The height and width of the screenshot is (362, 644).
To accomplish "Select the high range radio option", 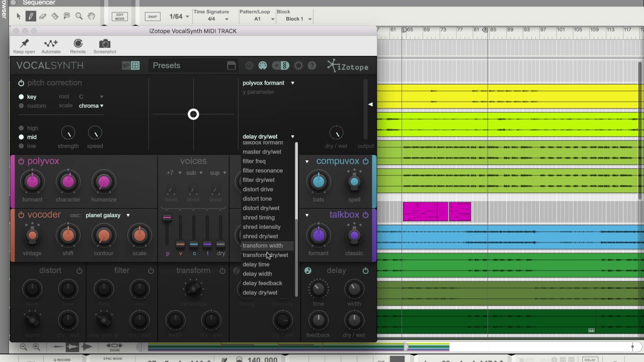I will point(21,128).
